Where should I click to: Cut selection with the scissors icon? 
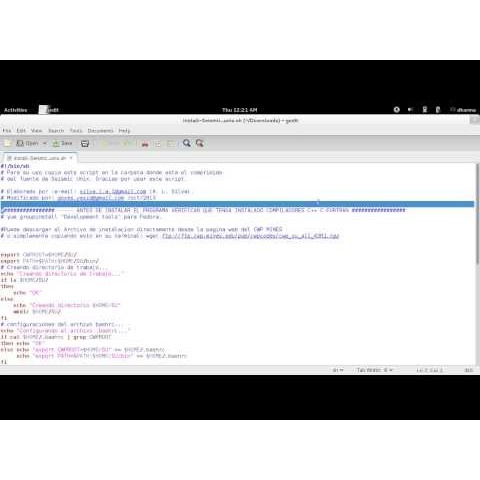[145, 144]
